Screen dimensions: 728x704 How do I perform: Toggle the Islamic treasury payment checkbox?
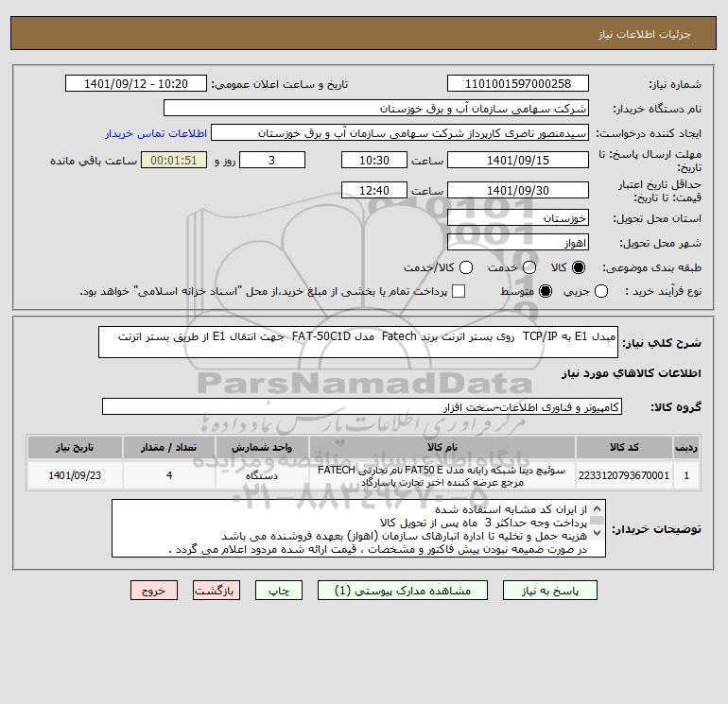pos(459,291)
